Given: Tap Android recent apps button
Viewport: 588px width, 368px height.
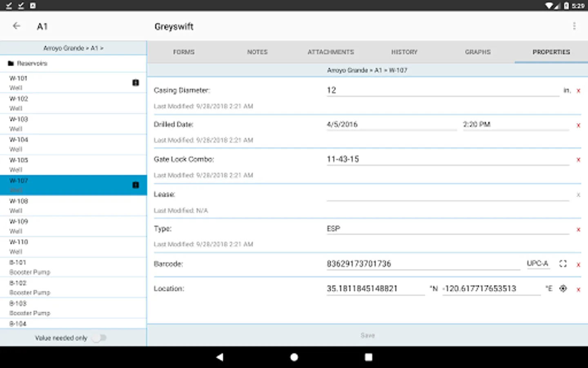Looking at the screenshot, I should (x=368, y=357).
